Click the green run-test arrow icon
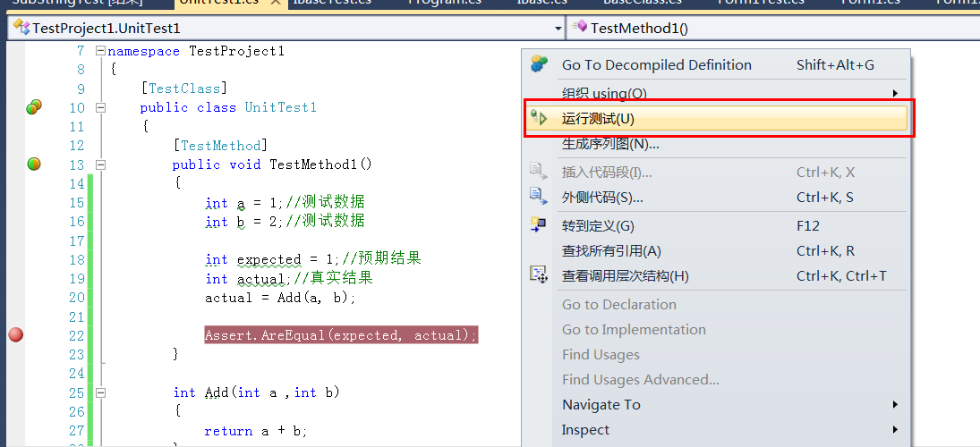Viewport: 980px width, 447px height. (x=539, y=119)
